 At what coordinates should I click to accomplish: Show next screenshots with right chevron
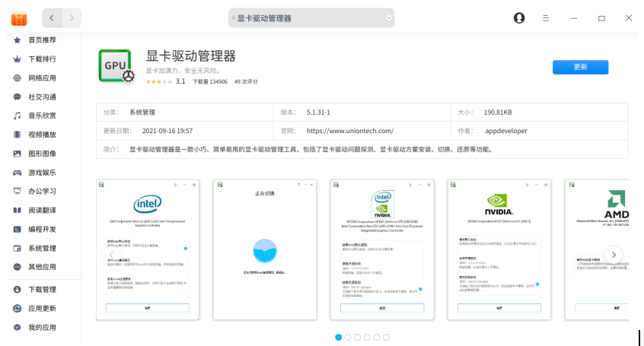coord(614,255)
